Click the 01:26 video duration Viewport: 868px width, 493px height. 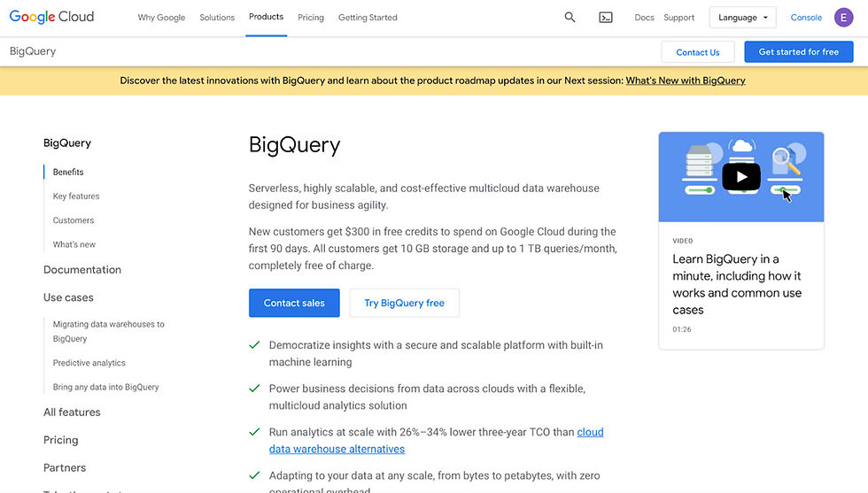point(681,329)
